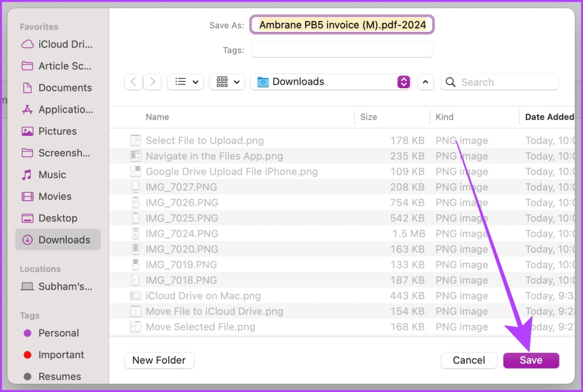Image resolution: width=583 pixels, height=392 pixels.
Task: Open the list view options dropdown
Action: point(186,82)
